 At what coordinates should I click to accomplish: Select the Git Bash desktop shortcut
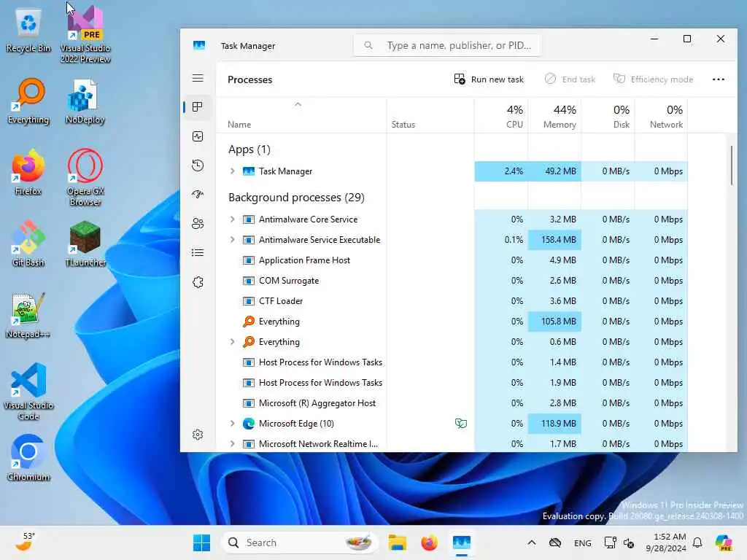28,244
